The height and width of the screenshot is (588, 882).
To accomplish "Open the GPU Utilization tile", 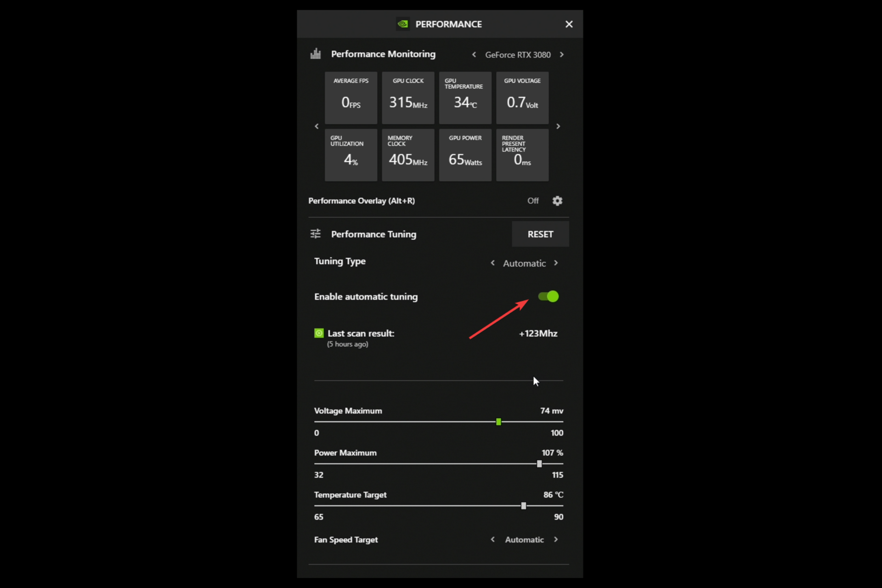I will click(x=351, y=155).
